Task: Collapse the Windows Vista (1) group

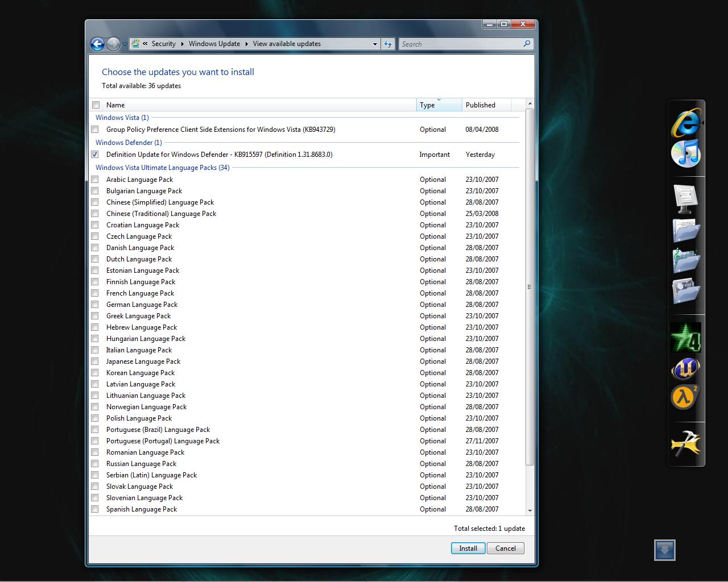Action: [122, 118]
